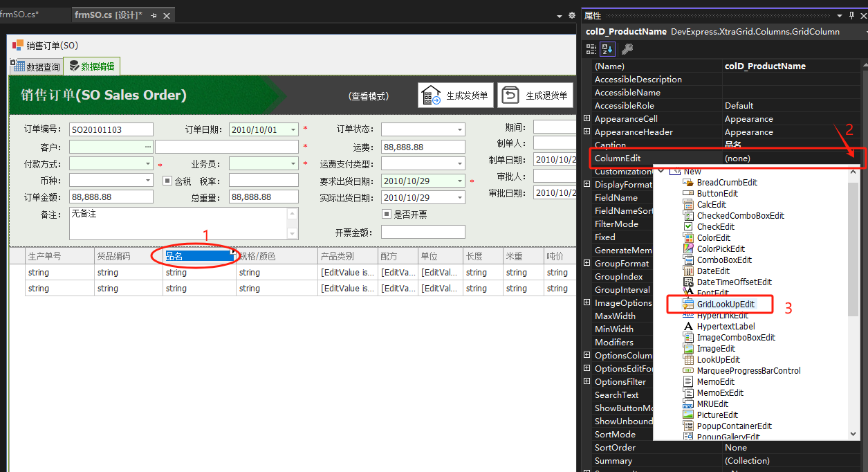Choose ImageComboBoxEdit in editor list
The width and height of the screenshot is (868, 472).
click(736, 337)
